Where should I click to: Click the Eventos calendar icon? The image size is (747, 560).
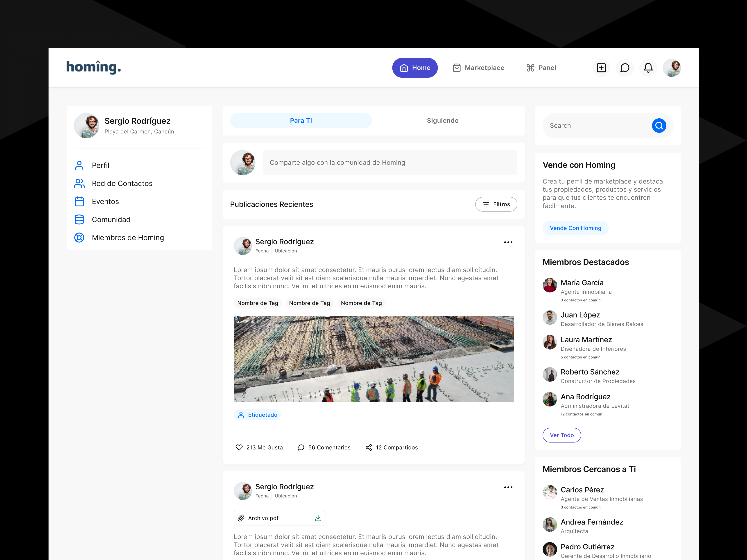tap(79, 201)
